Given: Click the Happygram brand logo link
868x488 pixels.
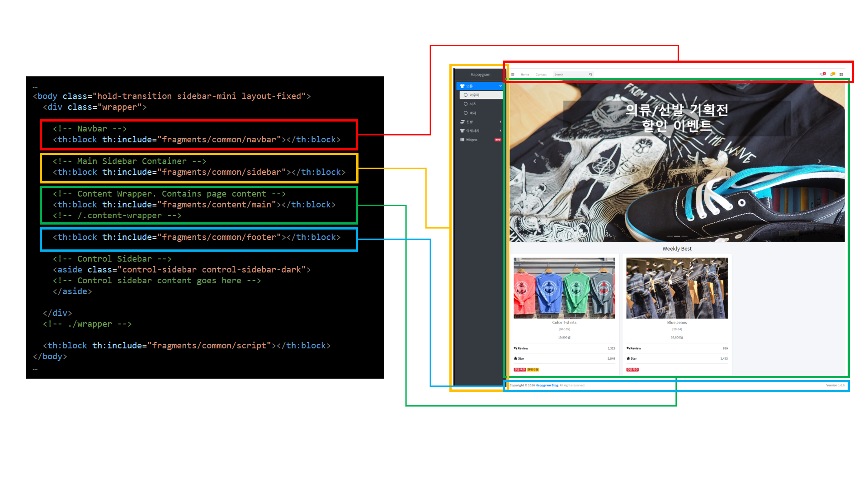Looking at the screenshot, I should point(480,75).
